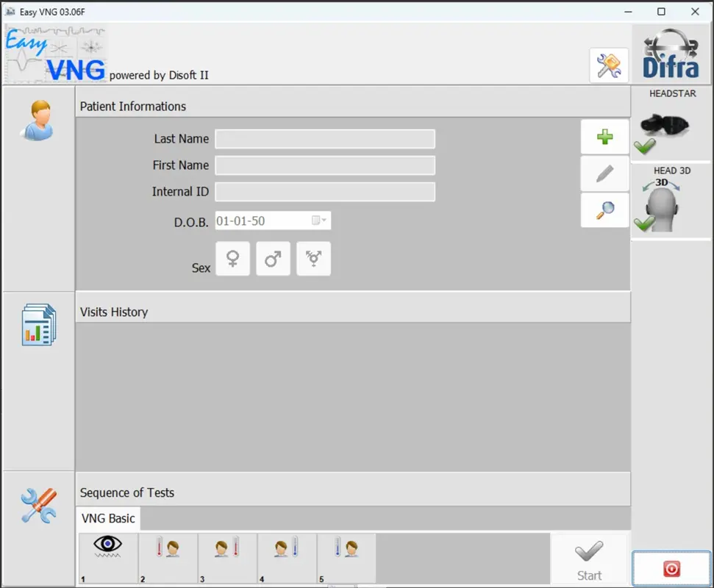
Task: Click the HEAD 3D device indicator
Action: click(671, 202)
